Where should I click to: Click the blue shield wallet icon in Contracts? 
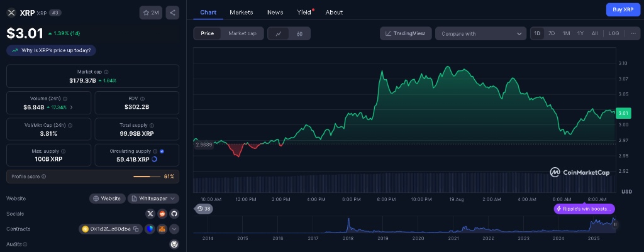pos(150,229)
